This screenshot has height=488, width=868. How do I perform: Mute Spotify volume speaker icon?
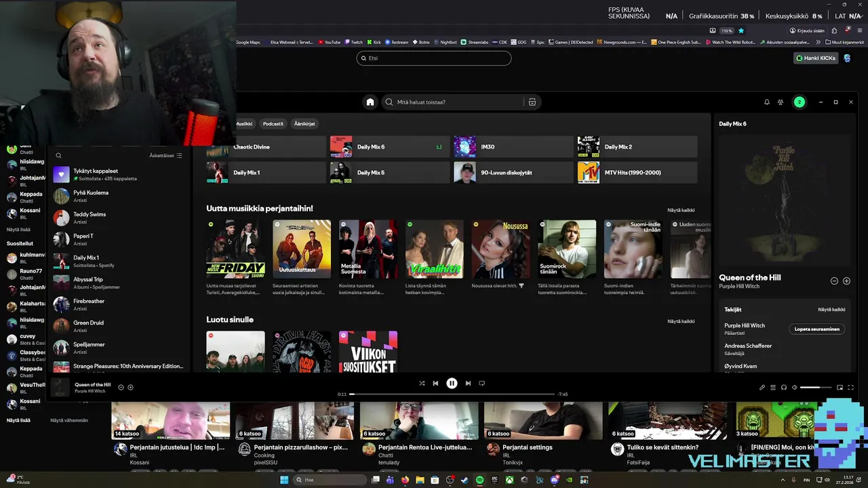pos(795,388)
